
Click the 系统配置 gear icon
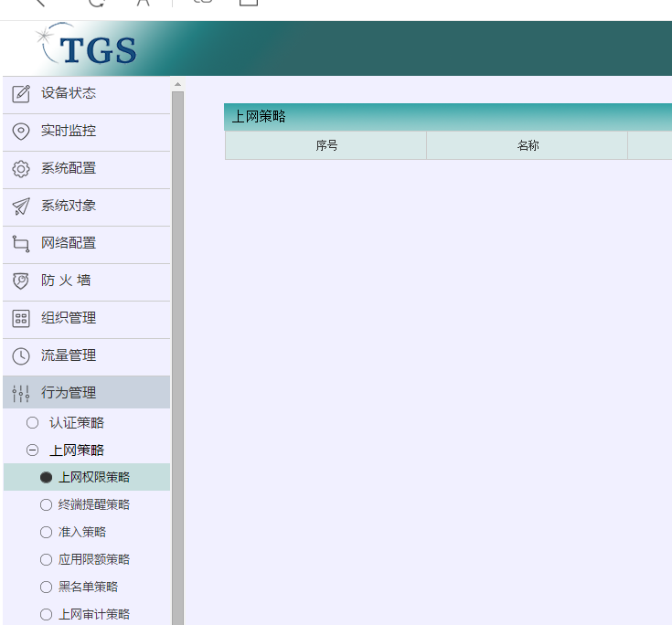tap(21, 169)
